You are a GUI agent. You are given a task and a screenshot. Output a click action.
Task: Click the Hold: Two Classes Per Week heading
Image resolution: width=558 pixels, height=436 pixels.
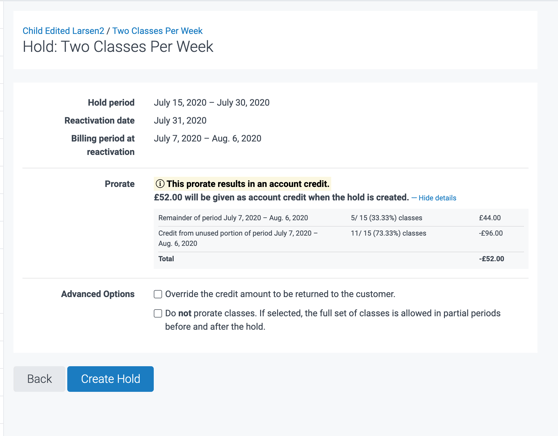coord(118,47)
